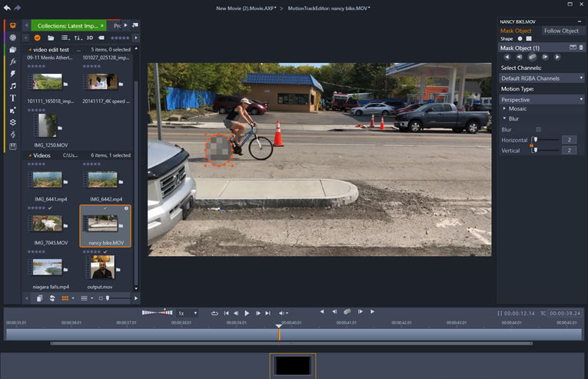Select the IMG_1250.MOV thumbnail

pos(48,125)
